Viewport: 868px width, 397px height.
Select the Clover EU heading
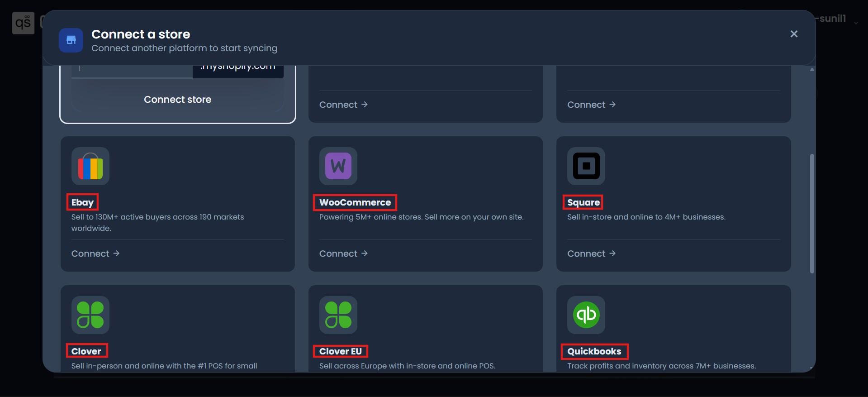[341, 351]
